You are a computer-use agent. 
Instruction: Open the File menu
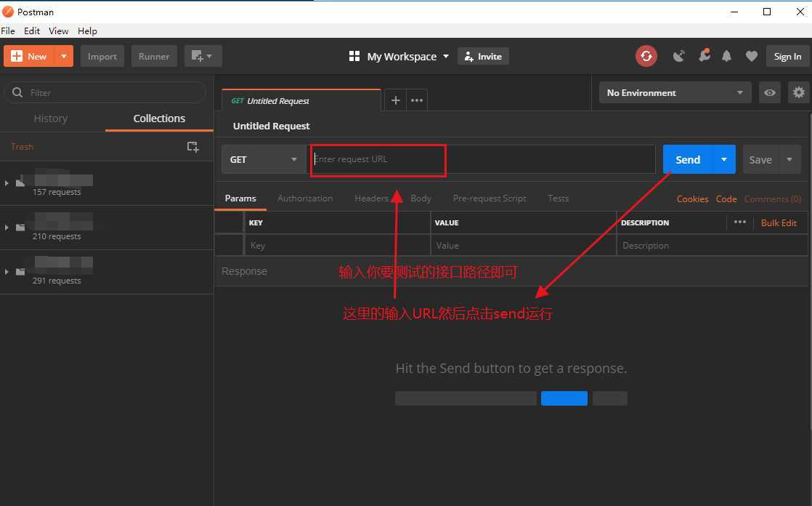pos(8,31)
